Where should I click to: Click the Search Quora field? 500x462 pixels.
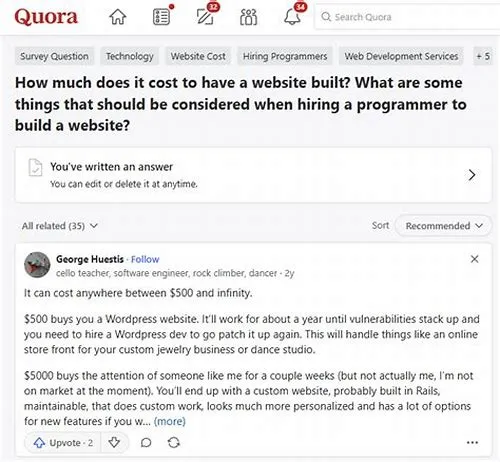click(x=407, y=17)
